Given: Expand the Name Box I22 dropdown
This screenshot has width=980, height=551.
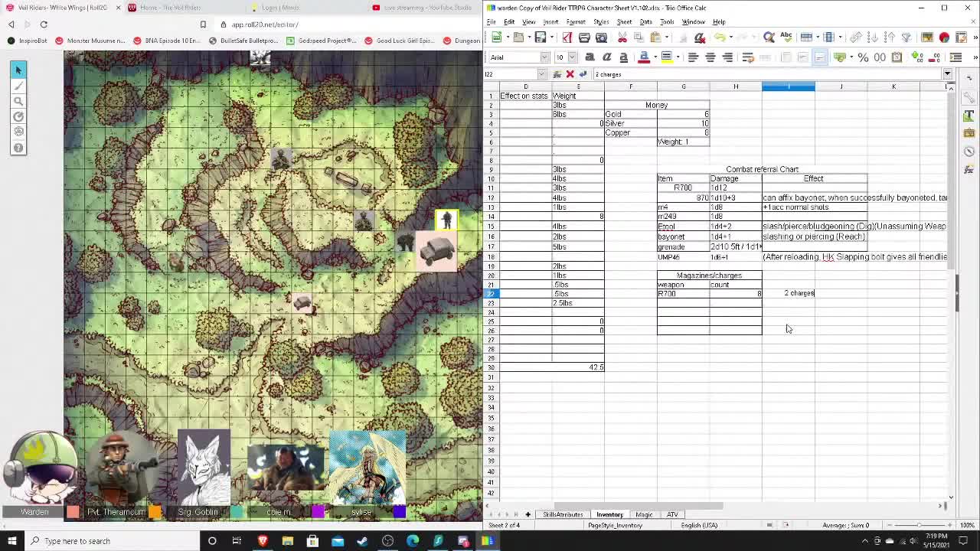Looking at the screenshot, I should (542, 74).
